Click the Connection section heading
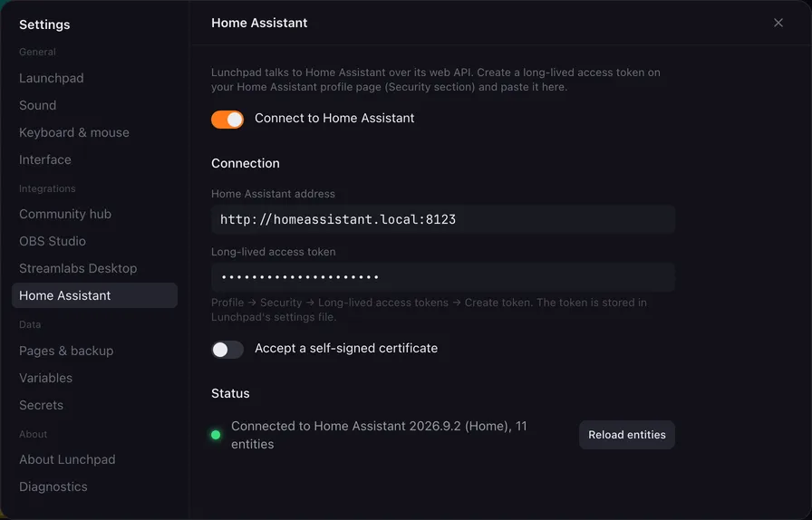 coord(246,163)
